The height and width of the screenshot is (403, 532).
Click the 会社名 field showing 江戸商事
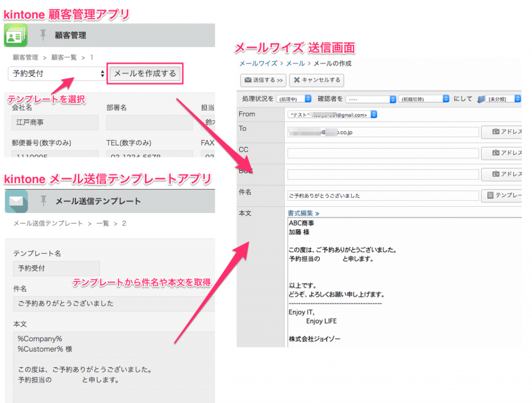pos(55,123)
